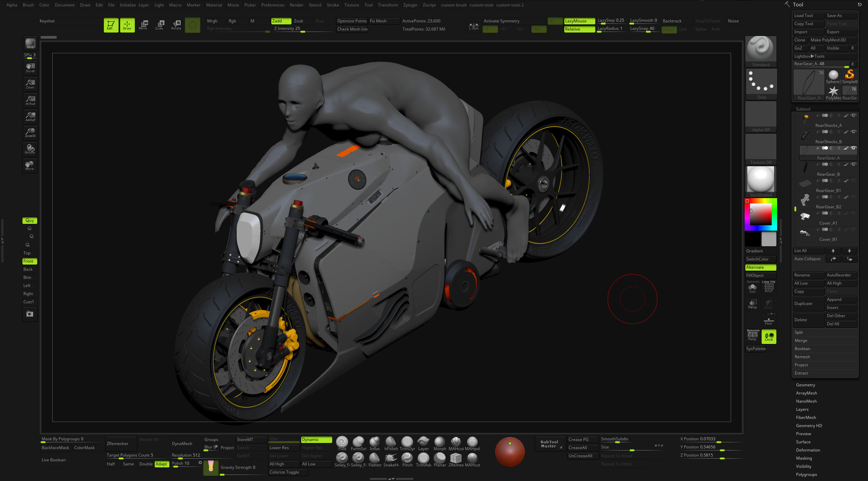Screen dimensions: 868x481
Task: Expand the Geometry section
Action: click(x=806, y=385)
